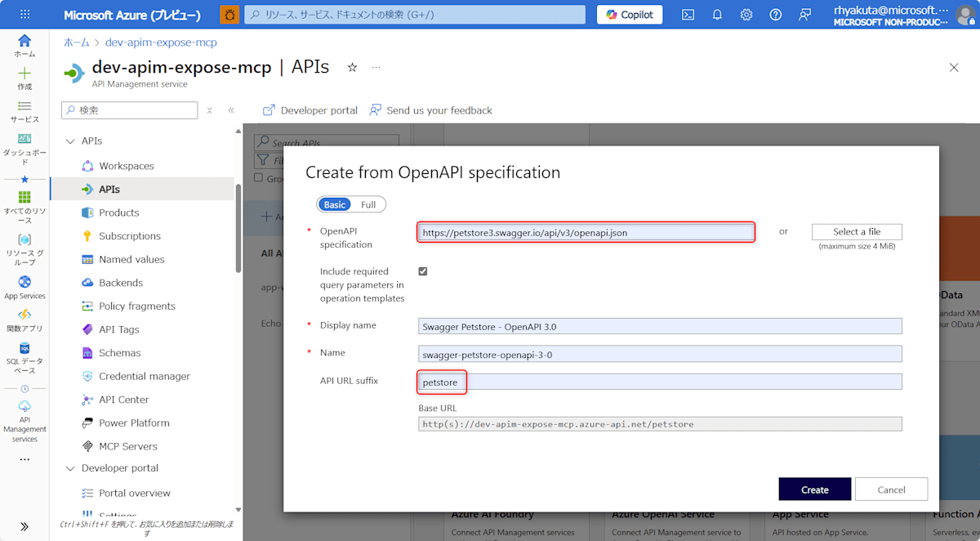Open the left rail ellipsis more menu
The width and height of the screenshot is (980, 541).
click(24, 459)
